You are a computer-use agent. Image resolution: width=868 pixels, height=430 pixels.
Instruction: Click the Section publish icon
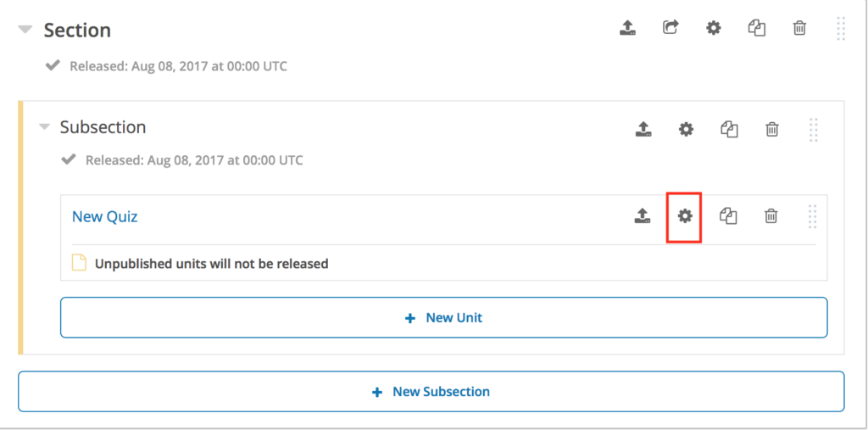[627, 28]
